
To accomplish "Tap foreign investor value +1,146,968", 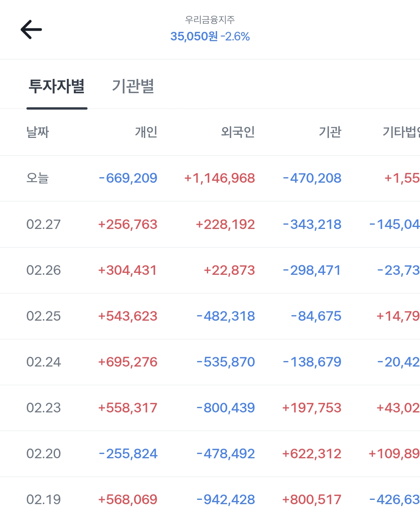I will [x=220, y=178].
